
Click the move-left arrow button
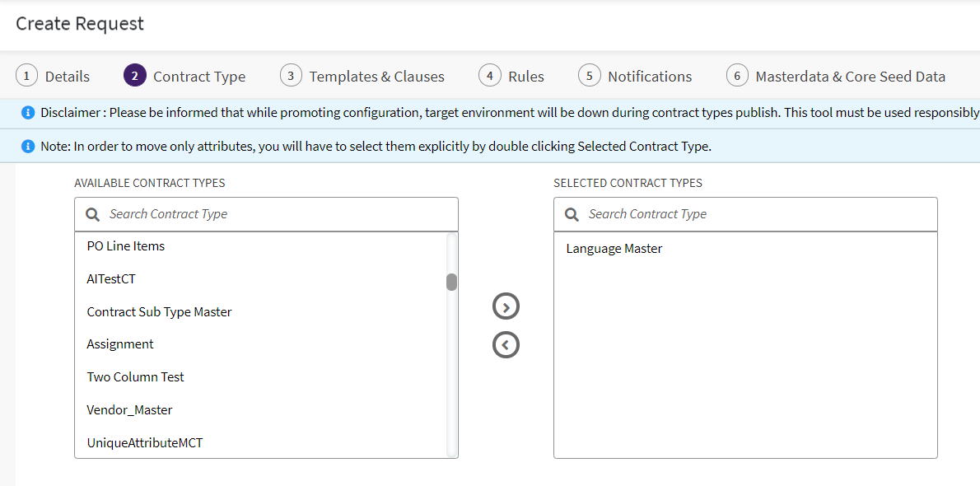click(506, 344)
